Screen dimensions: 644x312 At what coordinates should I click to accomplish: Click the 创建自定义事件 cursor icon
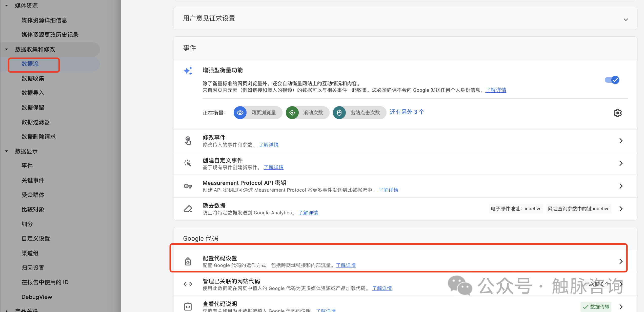pos(188,163)
